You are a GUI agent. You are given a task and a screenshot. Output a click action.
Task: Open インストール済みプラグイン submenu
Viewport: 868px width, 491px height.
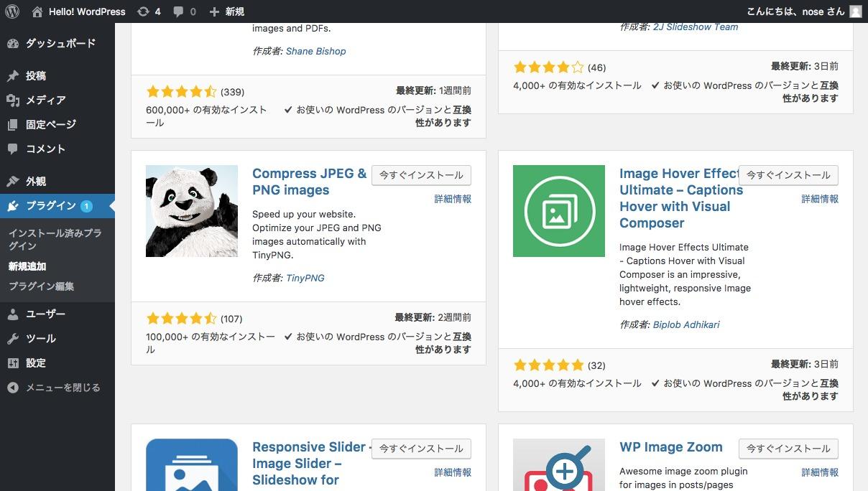click(55, 240)
